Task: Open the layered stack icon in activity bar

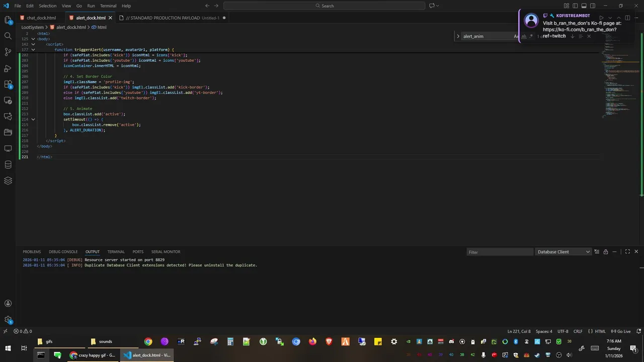Action: (8, 180)
